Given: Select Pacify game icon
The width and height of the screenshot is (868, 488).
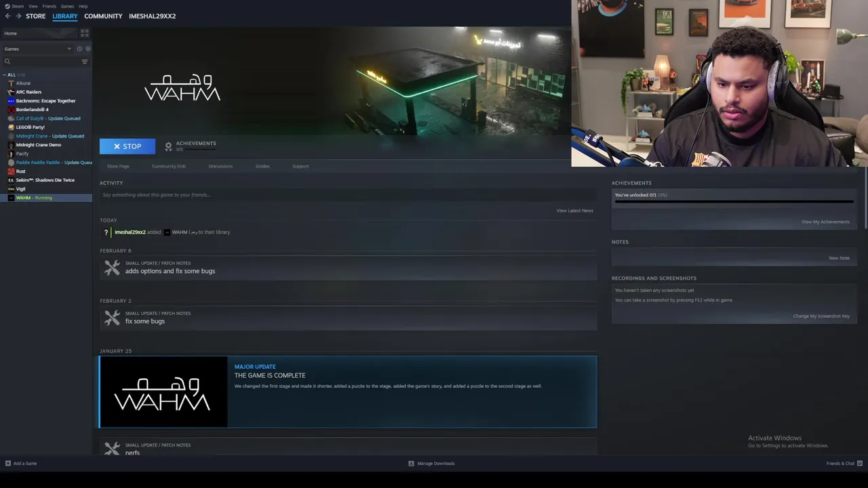Looking at the screenshot, I should 11,153.
